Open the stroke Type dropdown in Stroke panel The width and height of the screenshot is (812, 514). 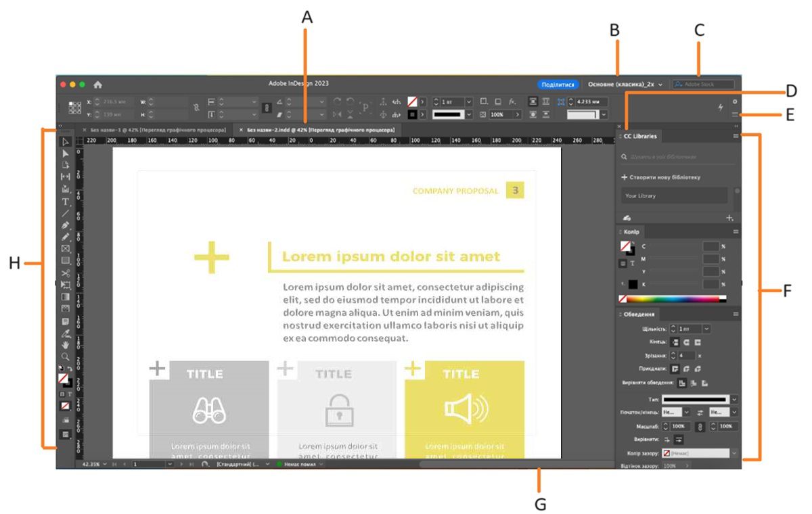pos(734,399)
